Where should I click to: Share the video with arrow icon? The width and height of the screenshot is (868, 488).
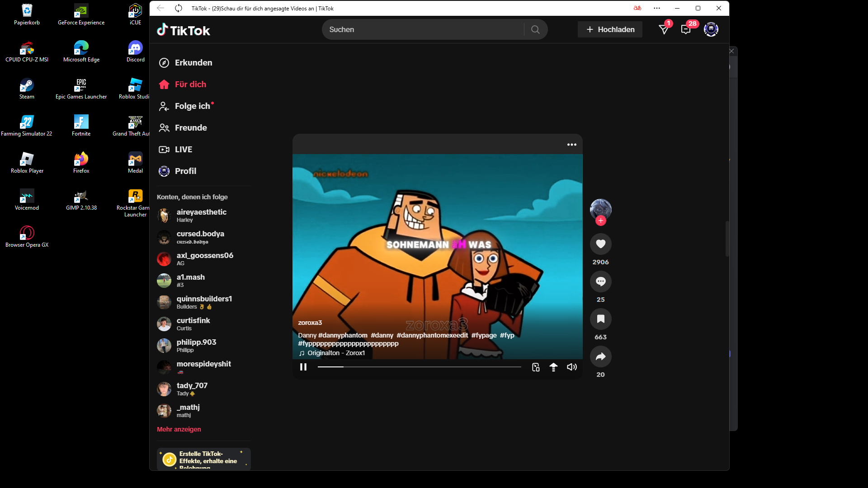pos(601,357)
